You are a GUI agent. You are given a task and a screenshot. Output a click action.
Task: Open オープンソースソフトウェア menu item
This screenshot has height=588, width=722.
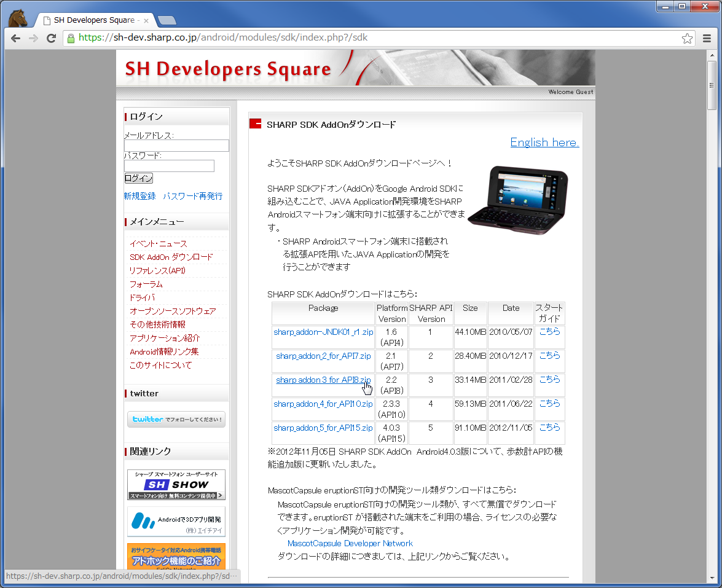click(x=173, y=312)
